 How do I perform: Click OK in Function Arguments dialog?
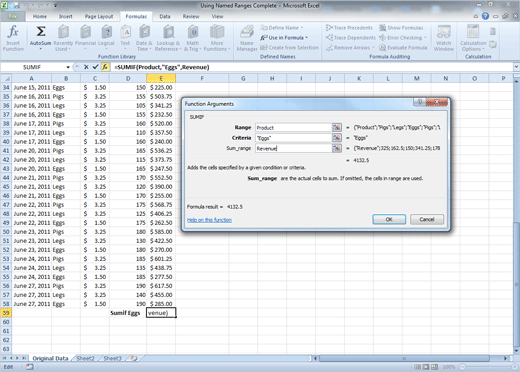pyautogui.click(x=389, y=219)
